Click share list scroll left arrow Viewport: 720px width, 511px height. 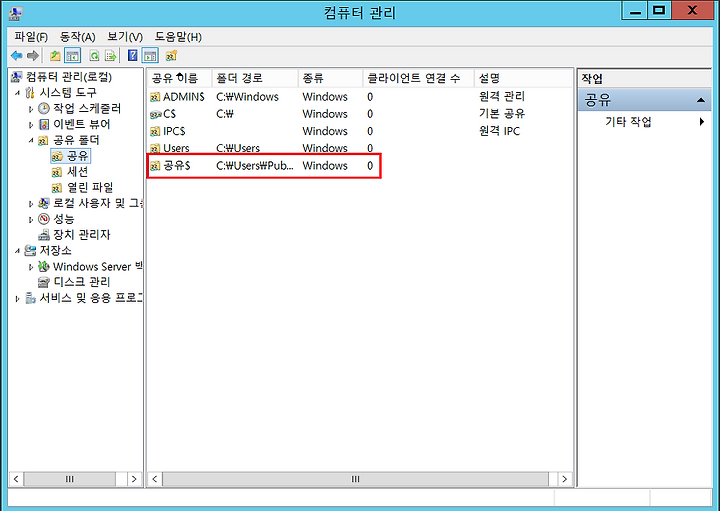click(x=155, y=479)
